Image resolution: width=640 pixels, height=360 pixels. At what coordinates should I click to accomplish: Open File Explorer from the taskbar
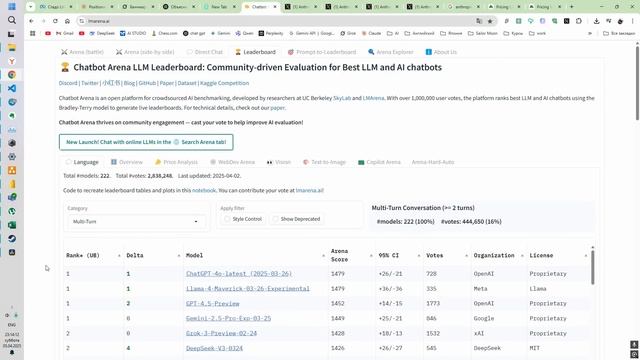(12, 47)
